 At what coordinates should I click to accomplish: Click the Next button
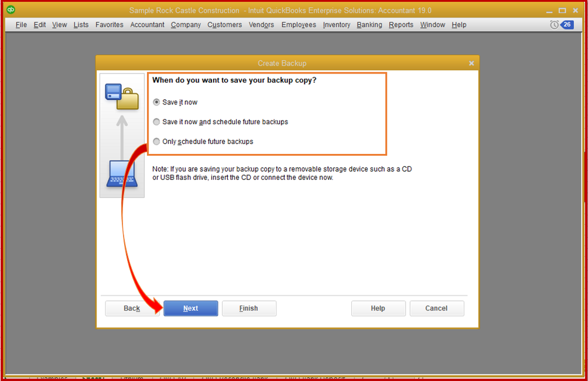click(191, 308)
